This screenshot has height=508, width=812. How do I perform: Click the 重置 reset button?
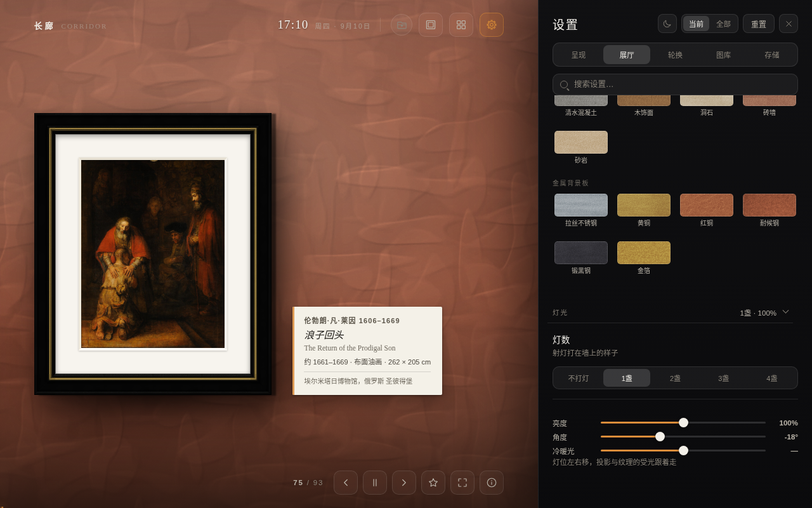[759, 23]
